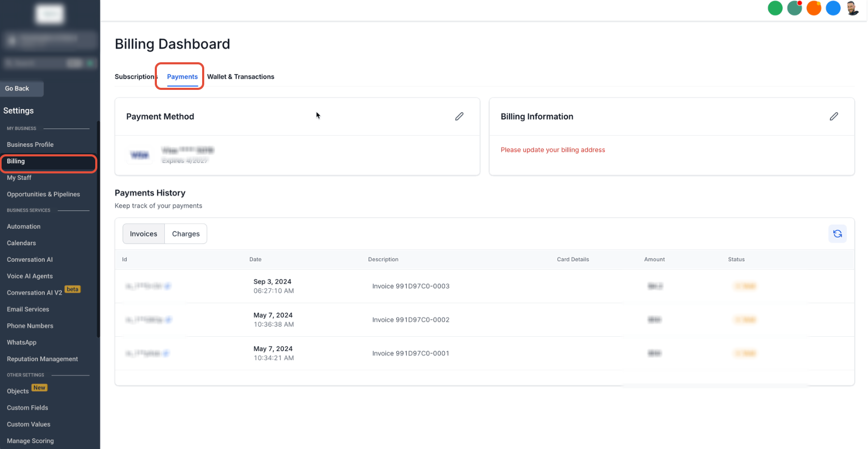The image size is (868, 449).
Task: Open Custom Fields settings
Action: [x=27, y=408]
